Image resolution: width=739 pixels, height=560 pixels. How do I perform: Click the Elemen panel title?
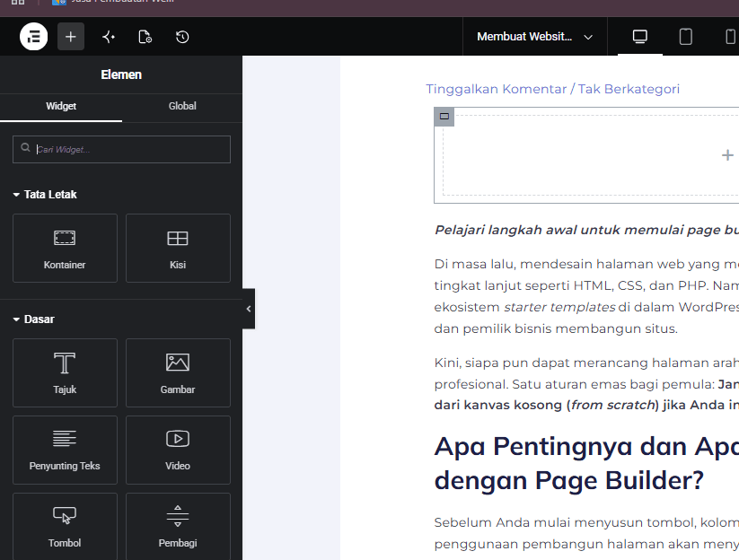point(121,74)
